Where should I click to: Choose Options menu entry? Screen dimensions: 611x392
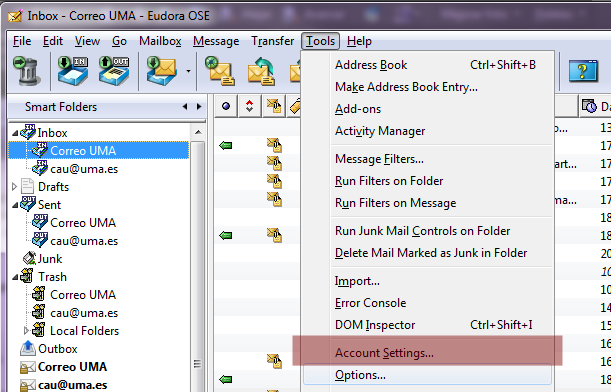[427, 375]
